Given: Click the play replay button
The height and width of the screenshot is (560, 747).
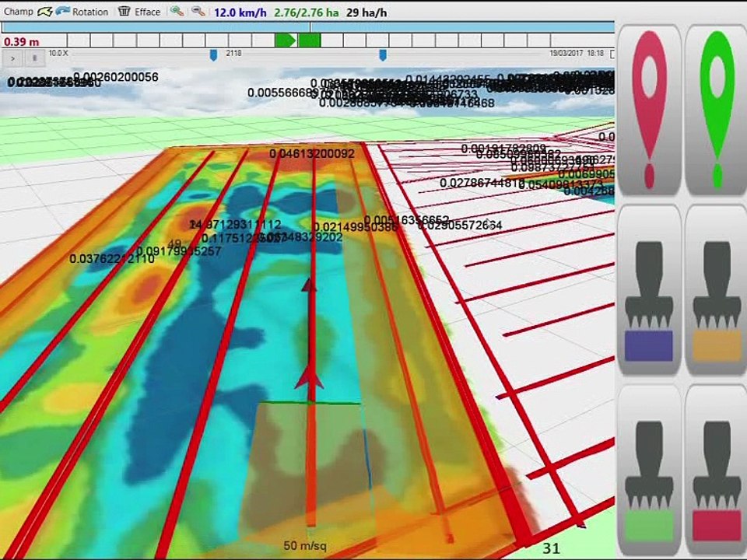Looking at the screenshot, I should pos(13,58).
